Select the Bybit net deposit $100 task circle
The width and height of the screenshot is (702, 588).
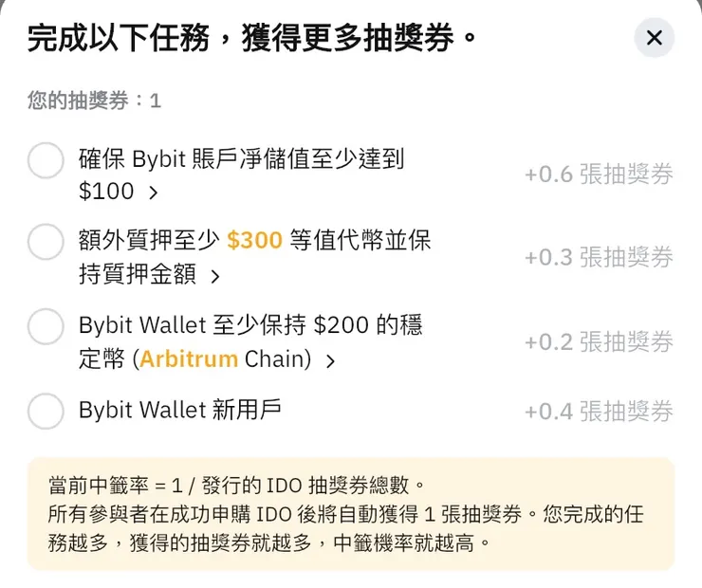coord(46,160)
